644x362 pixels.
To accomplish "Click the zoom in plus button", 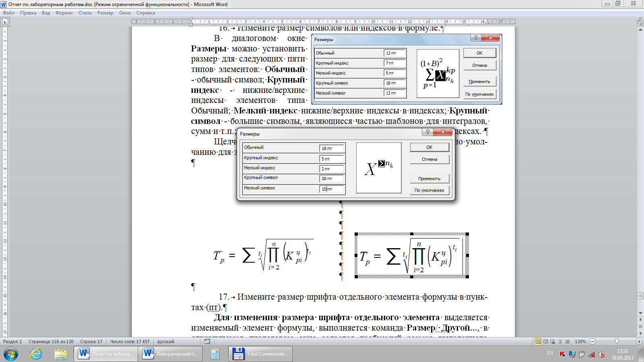I will (639, 341).
